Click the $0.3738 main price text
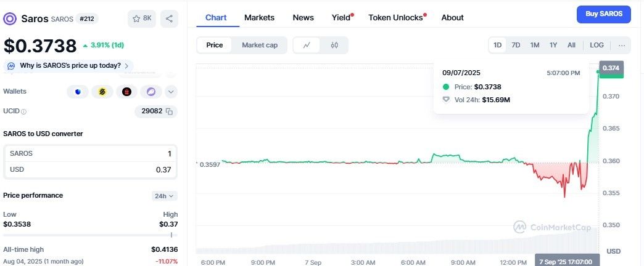Image resolution: width=644 pixels, height=266 pixels. pyautogui.click(x=40, y=46)
